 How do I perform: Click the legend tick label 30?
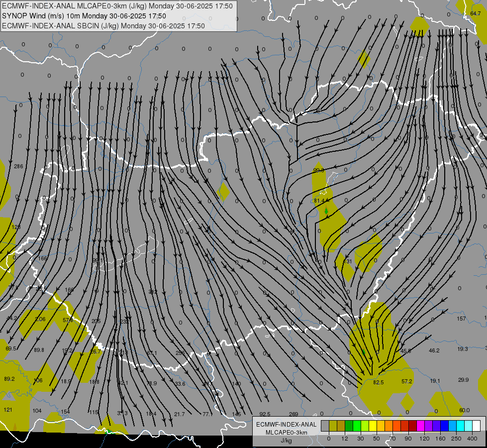(361, 439)
